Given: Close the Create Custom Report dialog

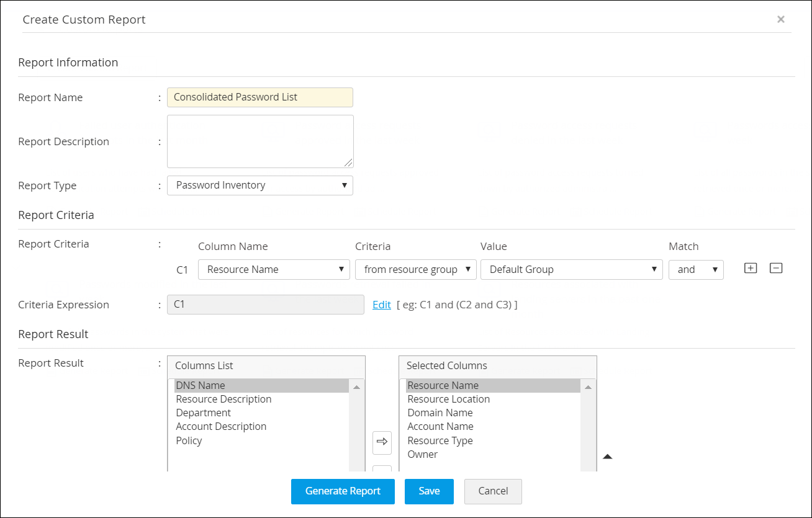Looking at the screenshot, I should (781, 19).
